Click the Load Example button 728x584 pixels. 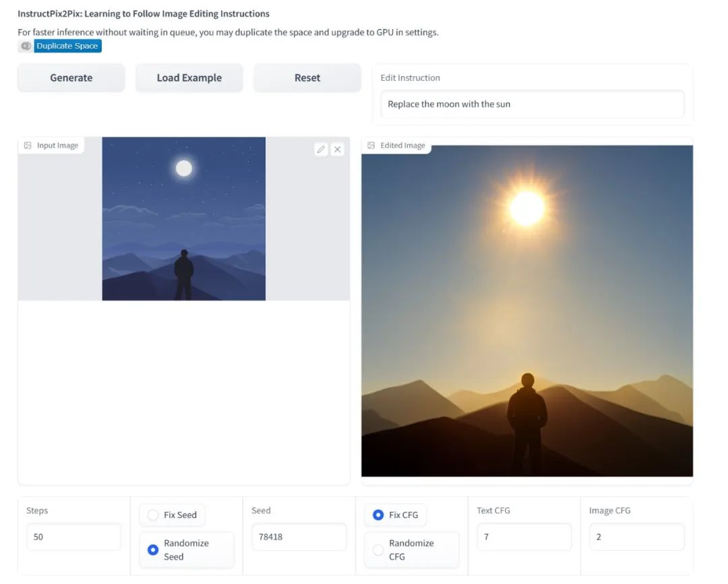(x=189, y=77)
